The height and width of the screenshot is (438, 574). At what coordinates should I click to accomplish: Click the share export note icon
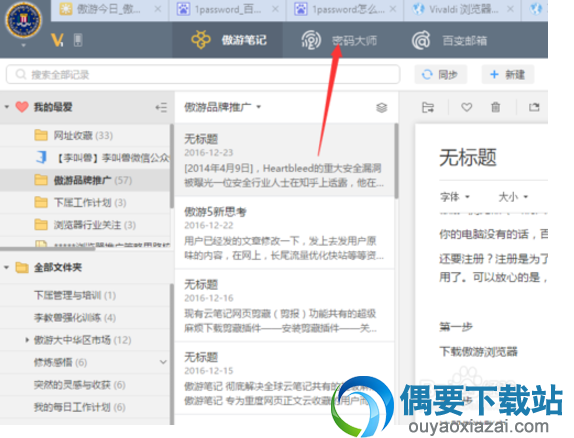tap(534, 107)
